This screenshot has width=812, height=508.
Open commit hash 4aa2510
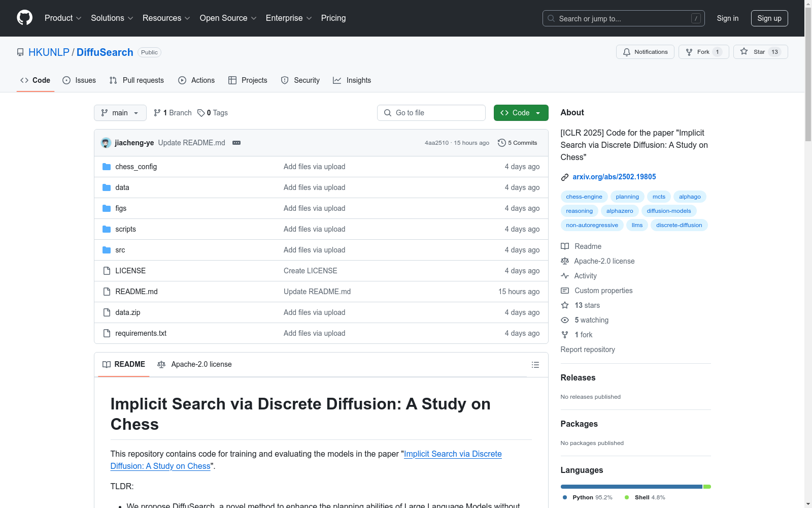point(436,143)
